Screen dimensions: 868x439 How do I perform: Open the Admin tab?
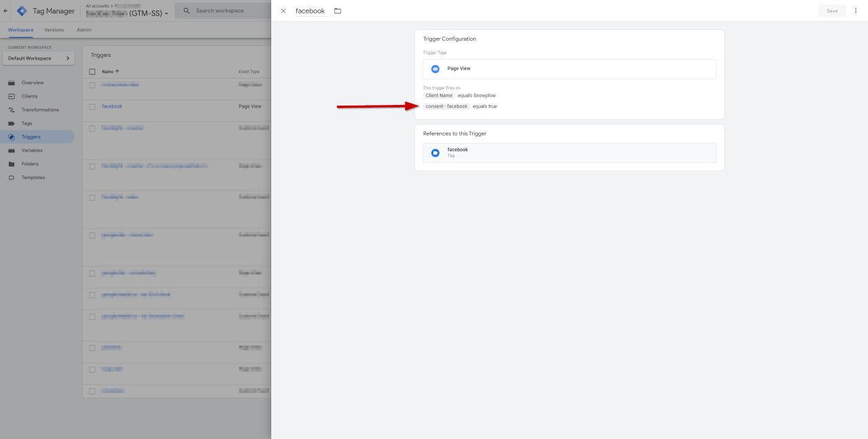coord(83,30)
